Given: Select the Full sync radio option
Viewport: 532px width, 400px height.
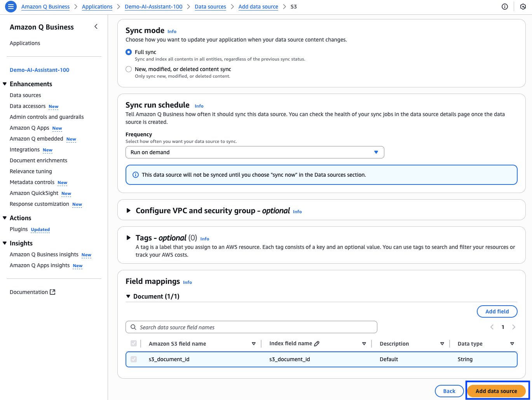Looking at the screenshot, I should [129, 52].
